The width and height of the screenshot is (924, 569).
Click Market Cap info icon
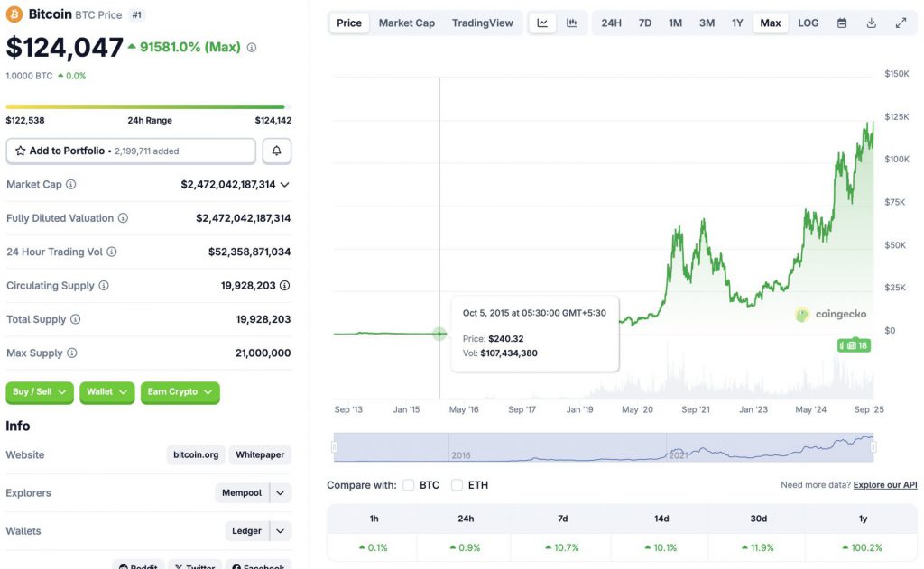coord(71,184)
